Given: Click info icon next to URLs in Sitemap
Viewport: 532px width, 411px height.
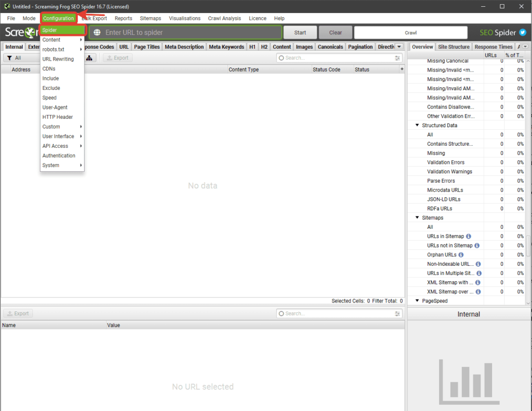Looking at the screenshot, I should 469,236.
